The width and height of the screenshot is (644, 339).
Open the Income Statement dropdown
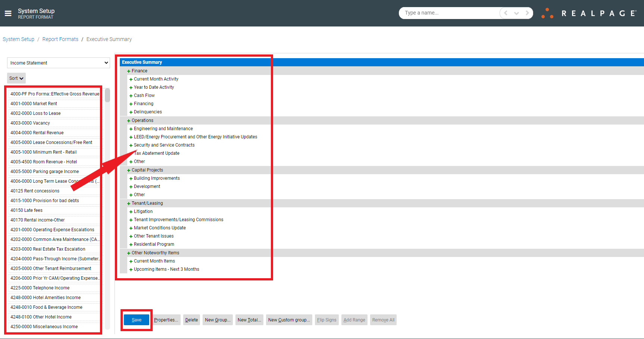pyautogui.click(x=59, y=63)
